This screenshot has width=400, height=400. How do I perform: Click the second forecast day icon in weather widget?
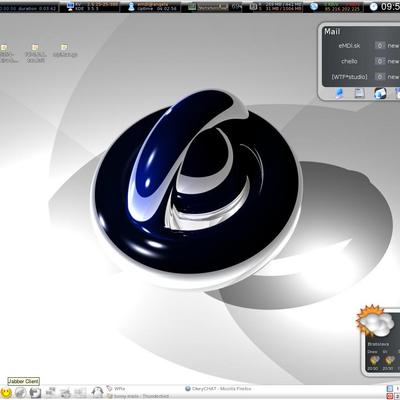pyautogui.click(x=389, y=360)
